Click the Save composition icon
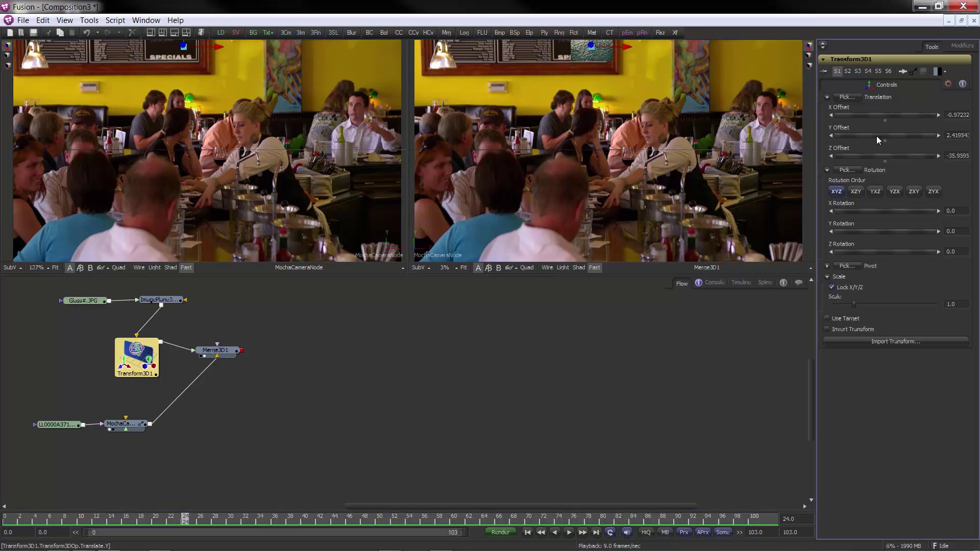The image size is (980, 551). click(33, 33)
